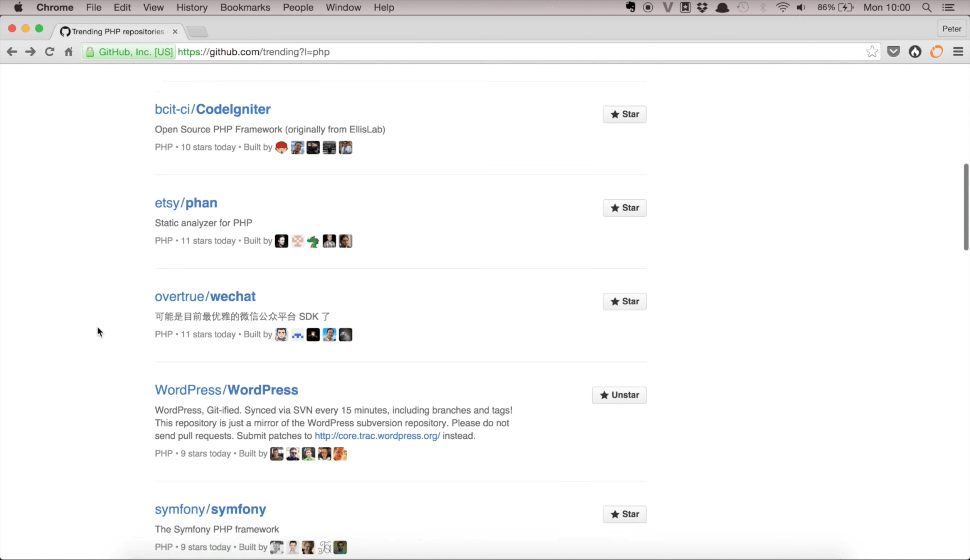970x560 pixels.
Task: Follow the core.trac.wordpress.org link
Action: click(x=377, y=436)
